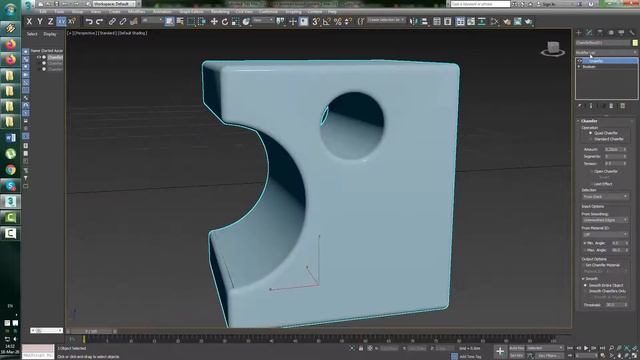Image resolution: width=640 pixels, height=360 pixels.
Task: Expand the Boolean entry in modifier stack
Action: [579, 67]
